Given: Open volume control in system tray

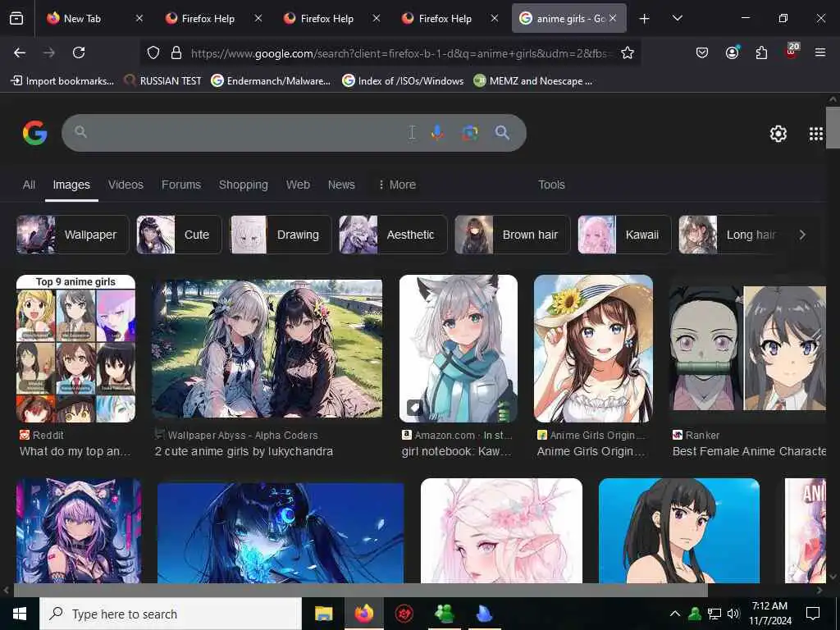Looking at the screenshot, I should click(734, 614).
